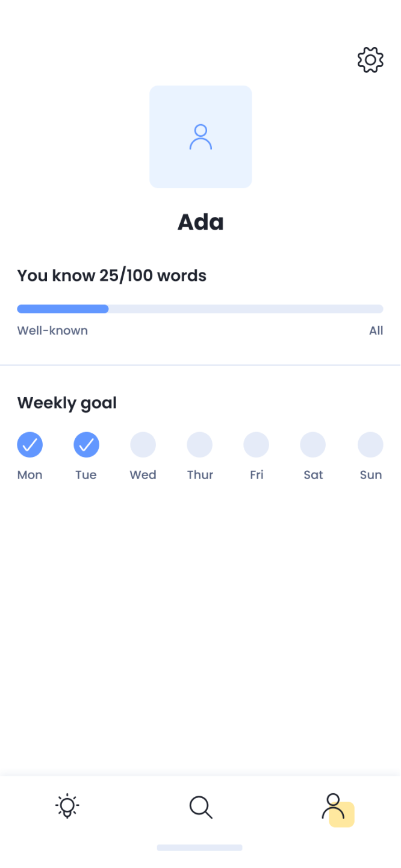The image size is (401, 868).
Task: Tap the Weekly goal heading
Action: [67, 403]
